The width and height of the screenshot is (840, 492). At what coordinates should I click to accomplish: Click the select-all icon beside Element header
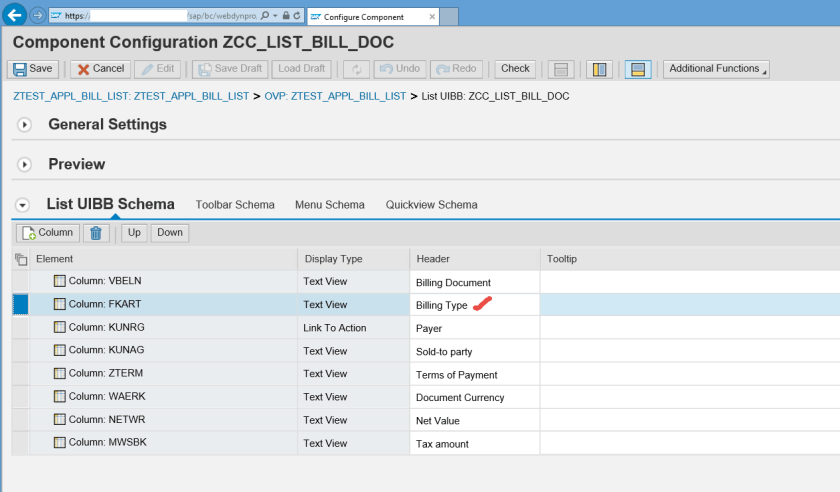[x=21, y=259]
